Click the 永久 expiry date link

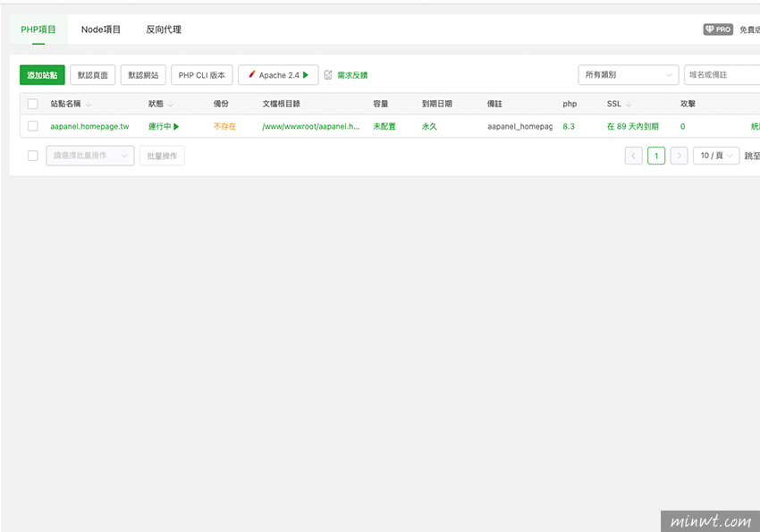click(x=429, y=126)
